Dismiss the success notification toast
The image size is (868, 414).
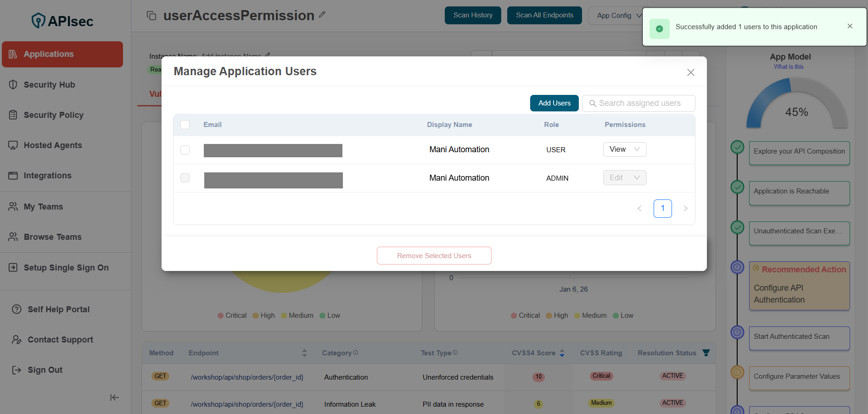(x=850, y=26)
